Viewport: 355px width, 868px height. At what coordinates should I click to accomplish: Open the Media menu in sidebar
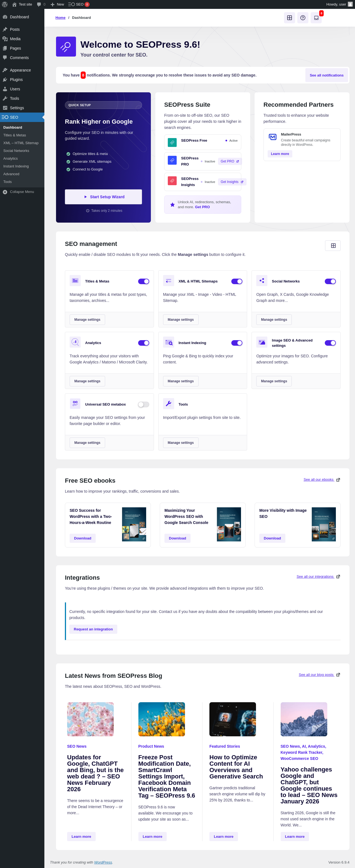click(22, 39)
